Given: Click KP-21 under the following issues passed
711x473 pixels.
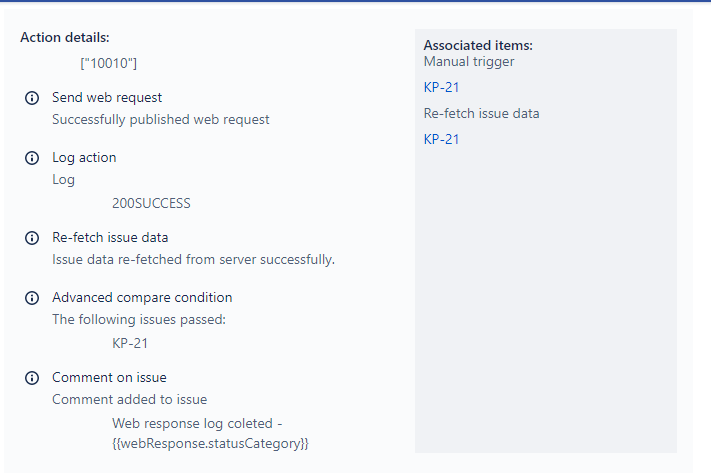Looking at the screenshot, I should click(x=130, y=343).
